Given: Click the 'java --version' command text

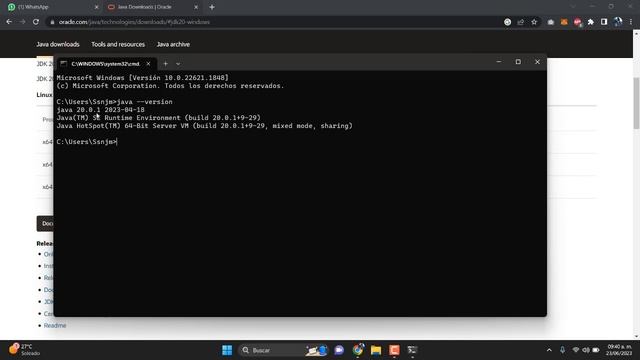Looking at the screenshot, I should point(144,102).
